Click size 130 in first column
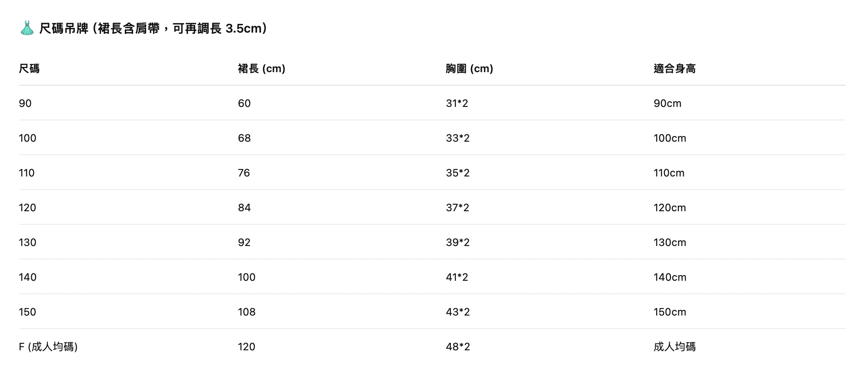Screen dimensions: 868x379 [x=27, y=242]
